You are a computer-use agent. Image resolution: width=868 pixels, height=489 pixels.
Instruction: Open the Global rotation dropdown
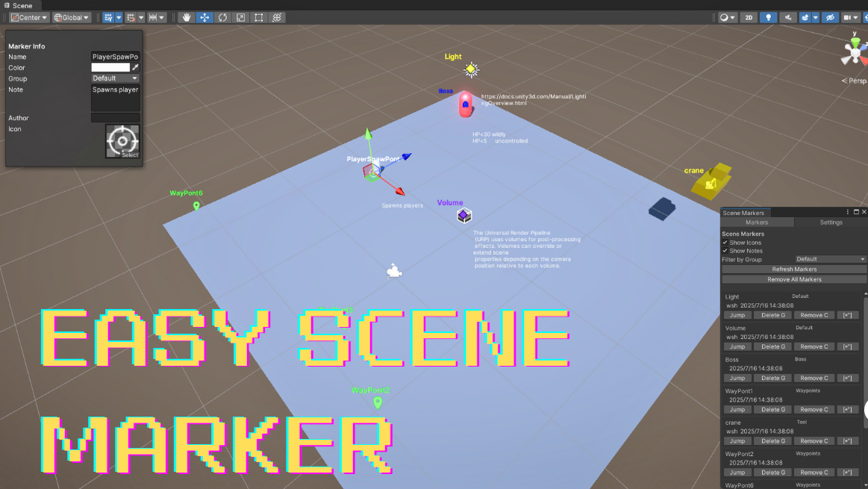coord(72,18)
